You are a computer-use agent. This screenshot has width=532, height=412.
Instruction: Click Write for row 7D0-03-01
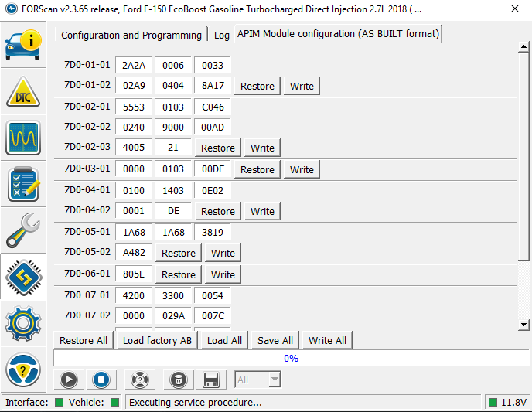302,169
